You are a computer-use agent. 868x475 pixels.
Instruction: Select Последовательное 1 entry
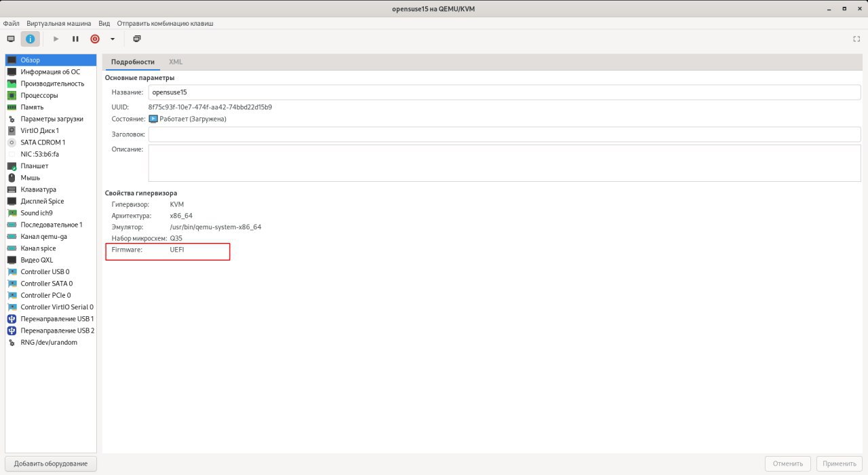51,225
